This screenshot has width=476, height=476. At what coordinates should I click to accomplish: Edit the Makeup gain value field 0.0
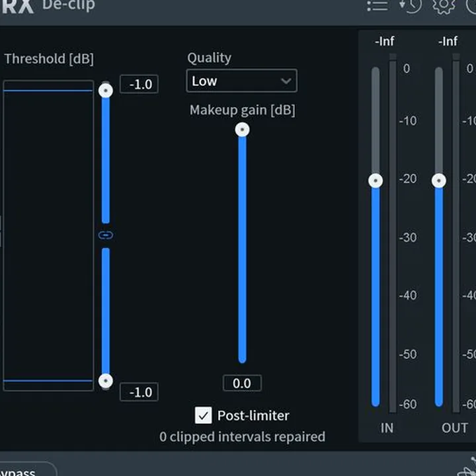[242, 383]
